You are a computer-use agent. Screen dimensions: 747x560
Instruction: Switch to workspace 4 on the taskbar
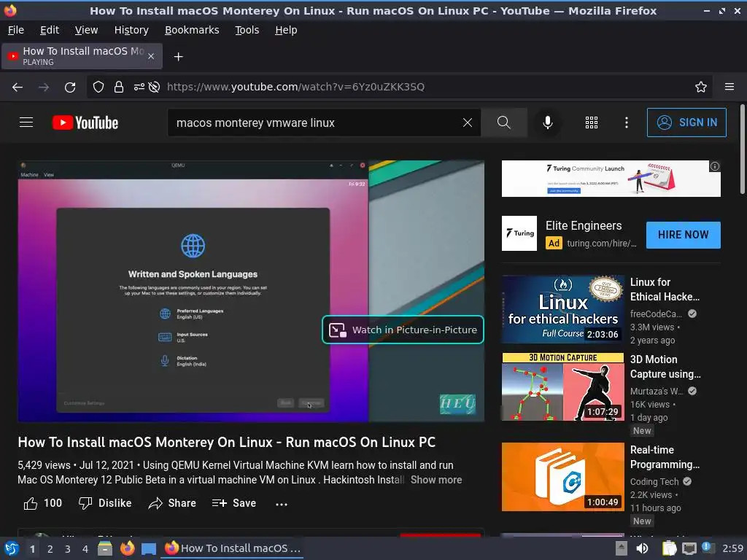pyautogui.click(x=85, y=549)
